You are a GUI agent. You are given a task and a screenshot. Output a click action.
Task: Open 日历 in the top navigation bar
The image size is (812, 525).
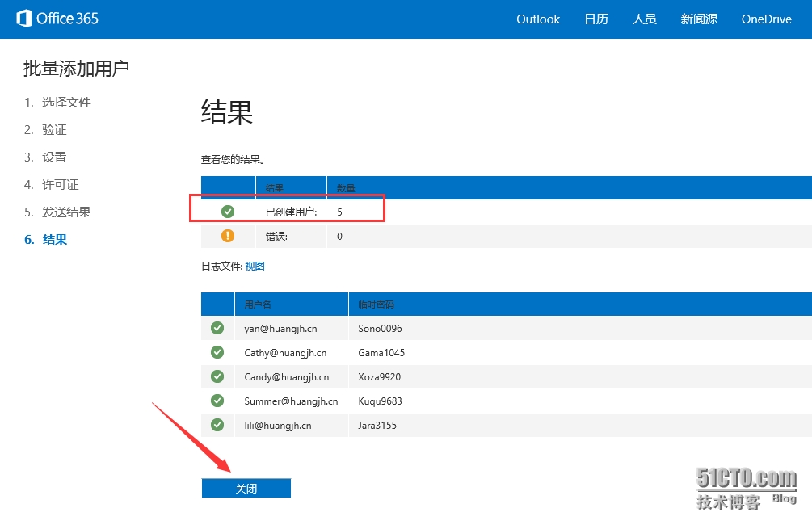tap(596, 19)
